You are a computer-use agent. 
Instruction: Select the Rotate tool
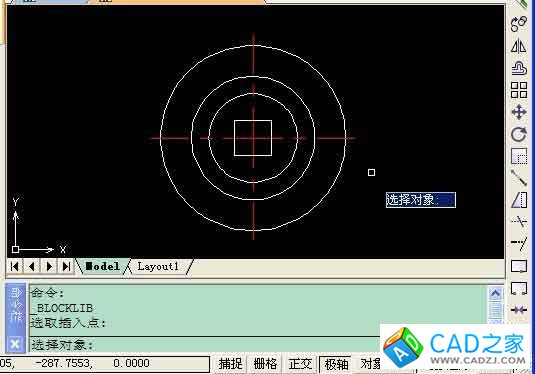click(519, 134)
